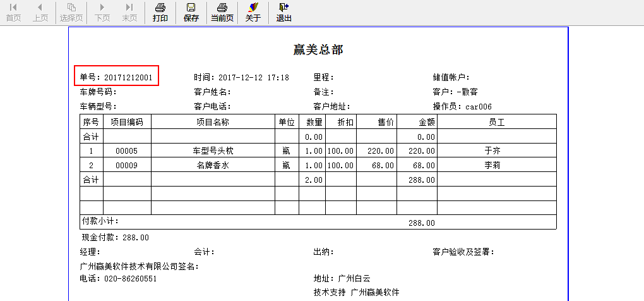Open the select page (选择页) tool
This screenshot has width=644, height=301.
point(71,12)
